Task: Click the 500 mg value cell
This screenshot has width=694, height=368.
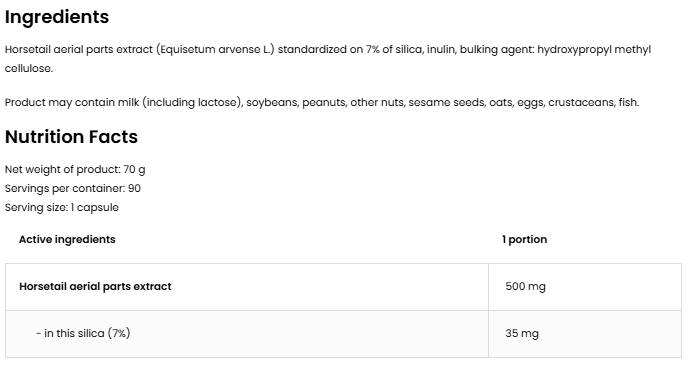Action: [585, 287]
